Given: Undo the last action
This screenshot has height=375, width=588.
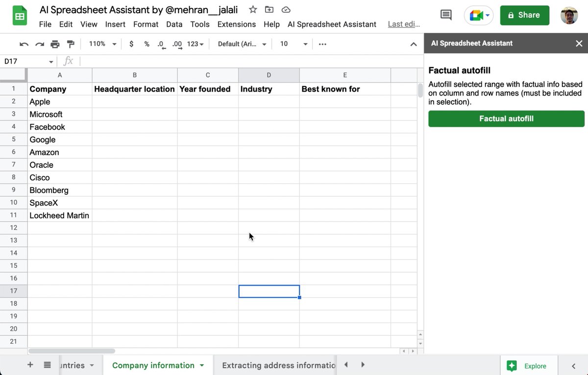Looking at the screenshot, I should click(x=24, y=44).
